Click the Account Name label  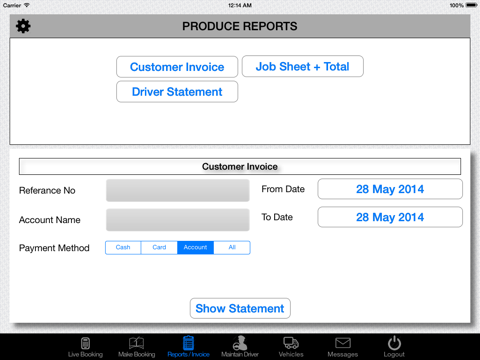pos(50,220)
